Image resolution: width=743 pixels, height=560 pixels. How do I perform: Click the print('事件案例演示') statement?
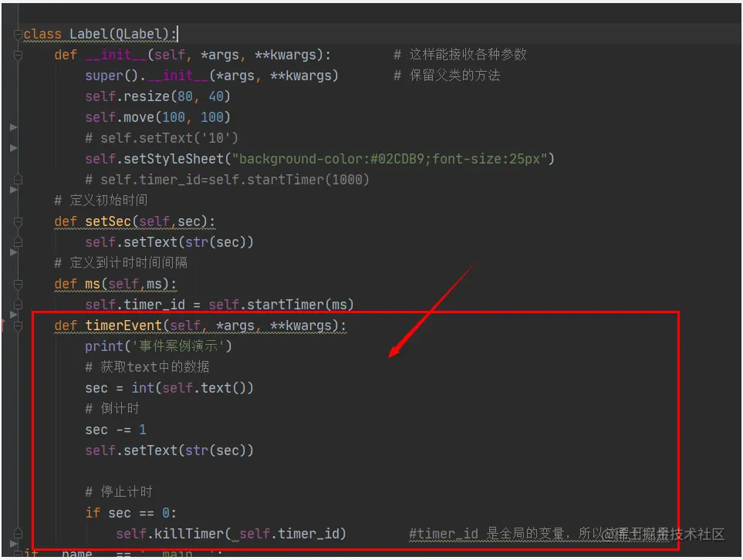pyautogui.click(x=159, y=346)
